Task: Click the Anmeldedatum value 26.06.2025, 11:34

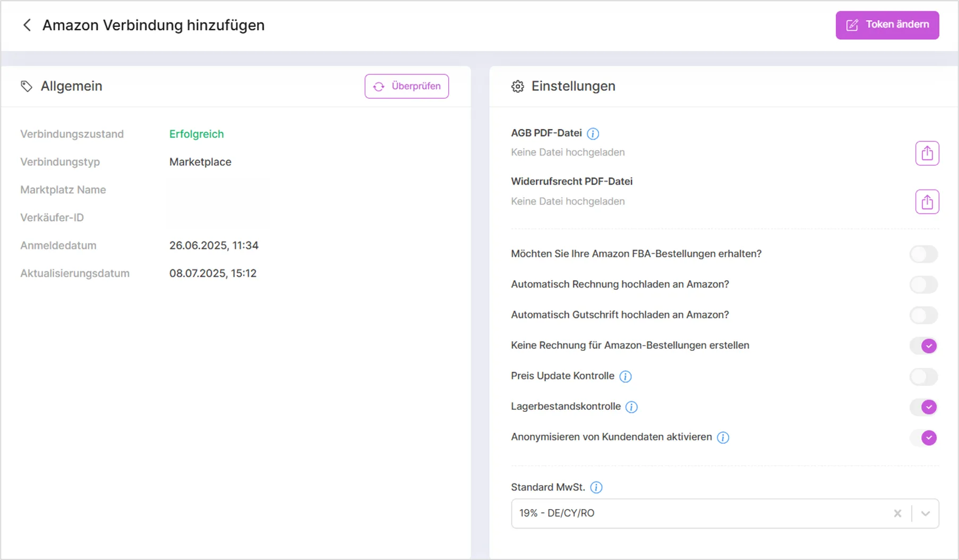Action: point(214,245)
